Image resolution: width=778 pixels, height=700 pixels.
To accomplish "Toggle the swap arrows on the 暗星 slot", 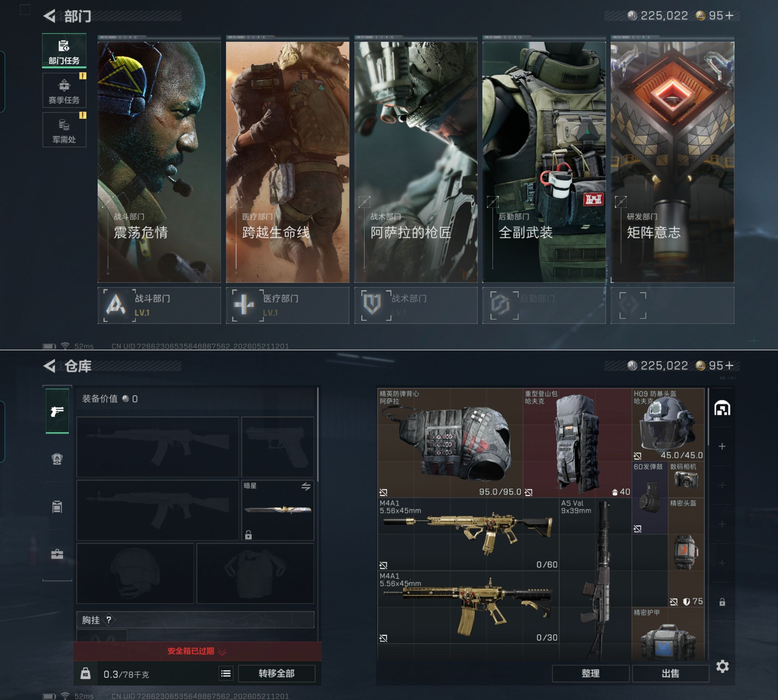I will (306, 486).
